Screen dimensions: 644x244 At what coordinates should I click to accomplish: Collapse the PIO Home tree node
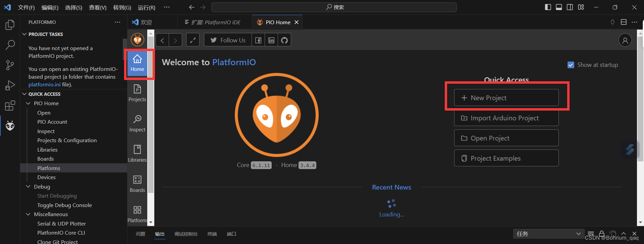coord(28,104)
